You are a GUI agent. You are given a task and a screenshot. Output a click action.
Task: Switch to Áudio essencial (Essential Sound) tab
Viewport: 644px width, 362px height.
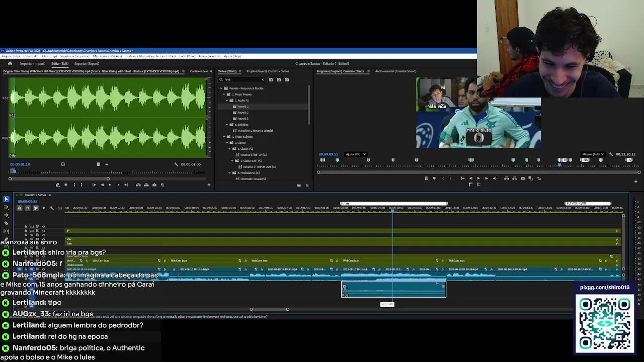[x=395, y=71]
